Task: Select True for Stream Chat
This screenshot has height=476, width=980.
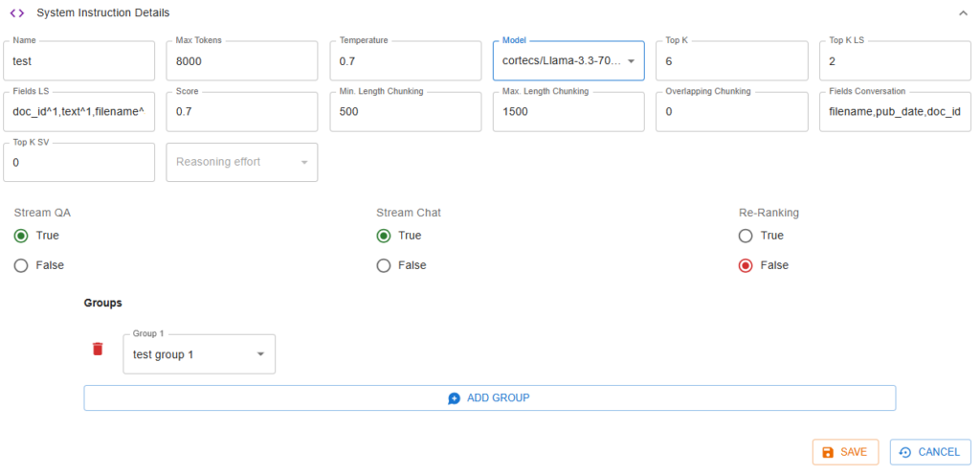Action: click(x=384, y=236)
